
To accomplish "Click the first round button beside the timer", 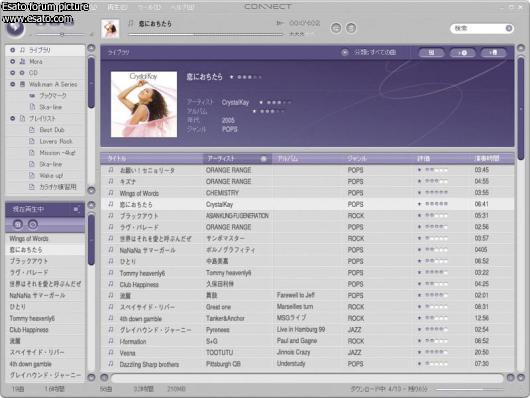I will (x=336, y=28).
